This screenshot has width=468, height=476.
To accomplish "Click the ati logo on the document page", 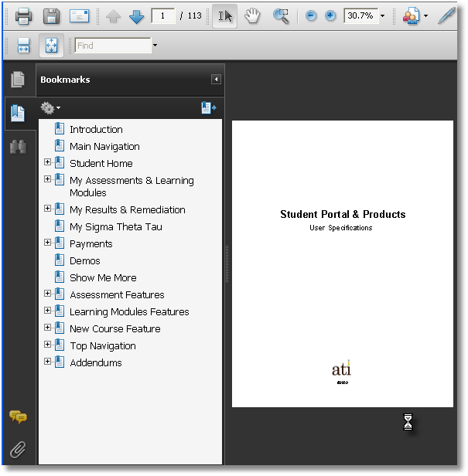I will [x=342, y=369].
